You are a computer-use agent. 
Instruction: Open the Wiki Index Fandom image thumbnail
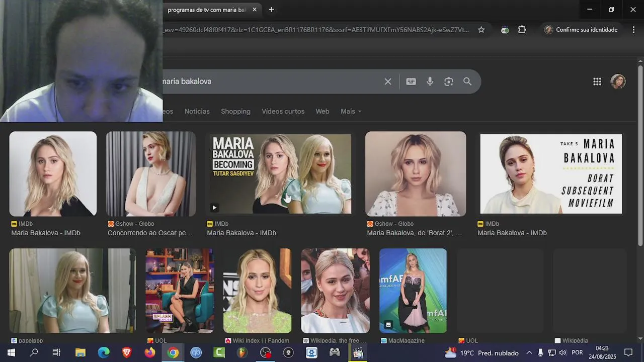[257, 291]
